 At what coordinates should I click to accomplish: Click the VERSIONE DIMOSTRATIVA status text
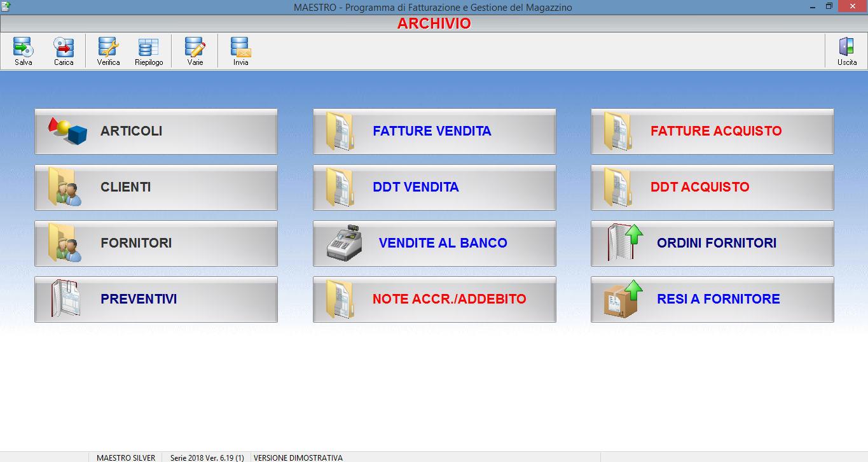click(x=298, y=458)
